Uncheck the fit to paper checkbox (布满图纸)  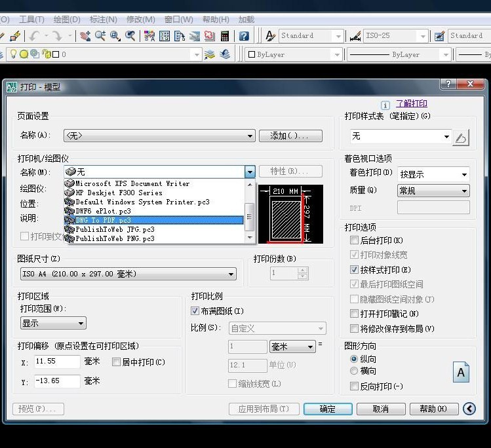pos(195,310)
